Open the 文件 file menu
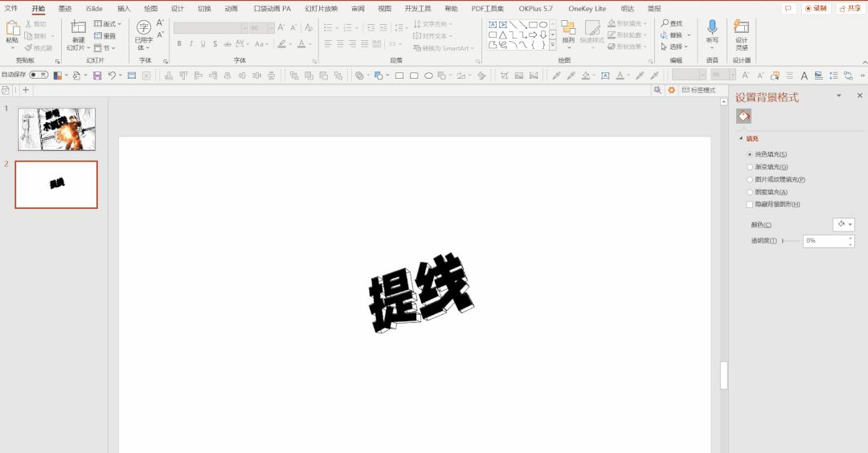This screenshot has width=868, height=453. (11, 8)
